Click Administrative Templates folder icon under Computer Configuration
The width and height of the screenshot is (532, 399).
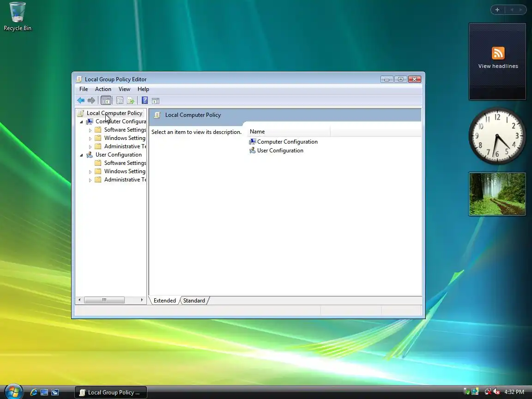(x=98, y=146)
